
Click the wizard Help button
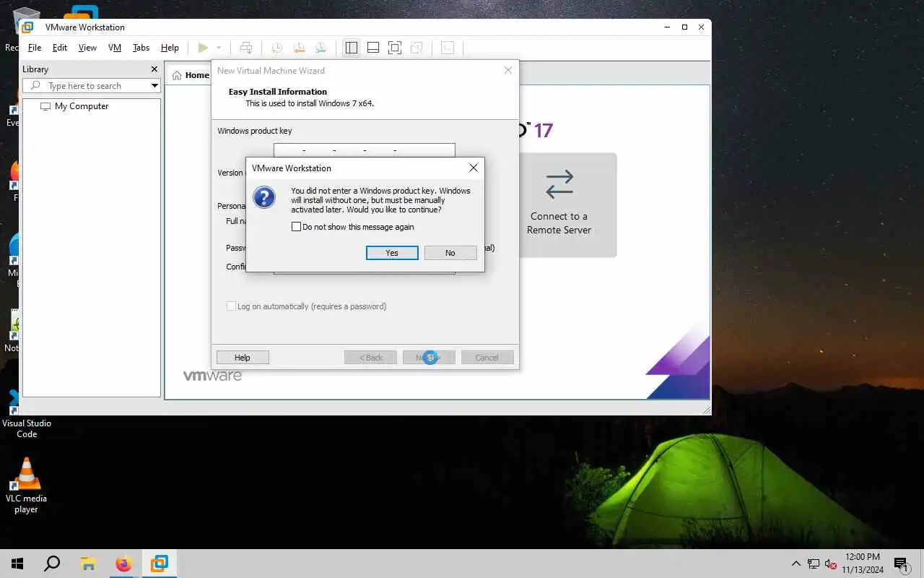pyautogui.click(x=243, y=358)
